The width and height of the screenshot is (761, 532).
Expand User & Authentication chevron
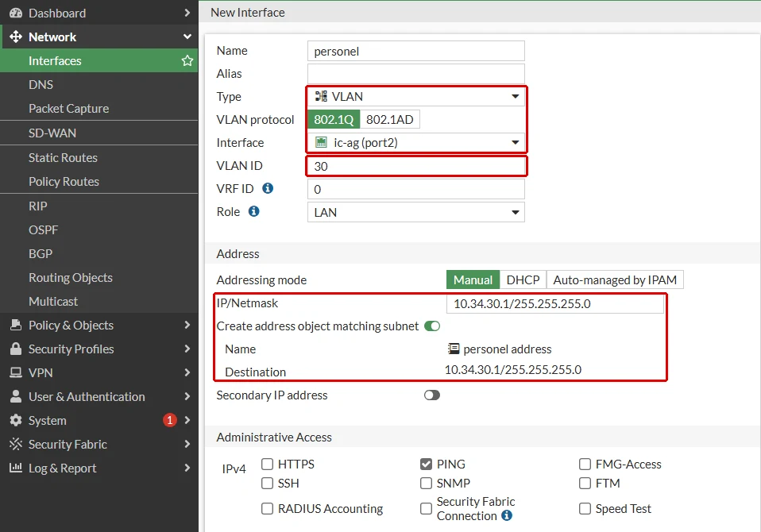click(x=187, y=396)
